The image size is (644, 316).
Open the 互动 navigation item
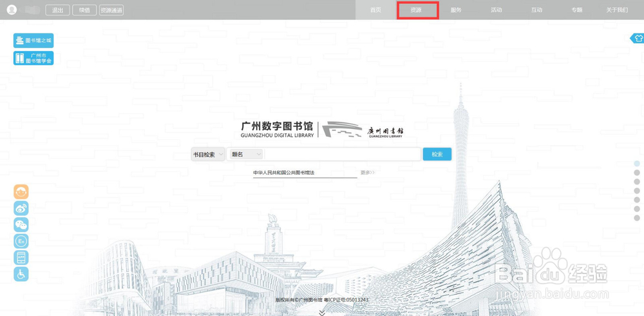(x=536, y=10)
